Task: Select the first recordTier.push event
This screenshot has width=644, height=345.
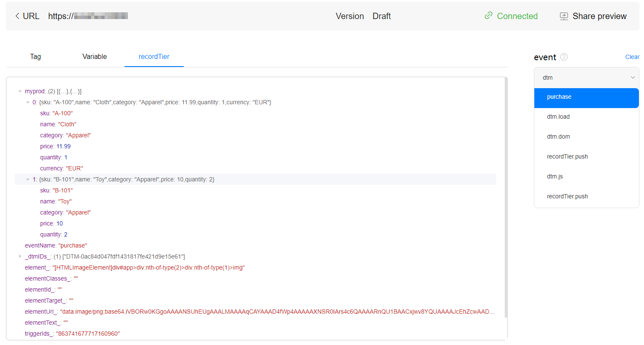Action: (x=586, y=156)
